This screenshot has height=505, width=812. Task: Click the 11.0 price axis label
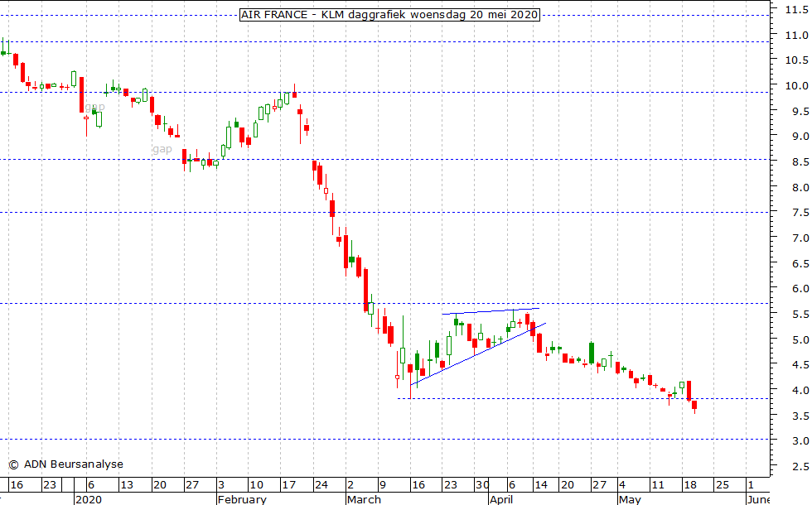[796, 35]
